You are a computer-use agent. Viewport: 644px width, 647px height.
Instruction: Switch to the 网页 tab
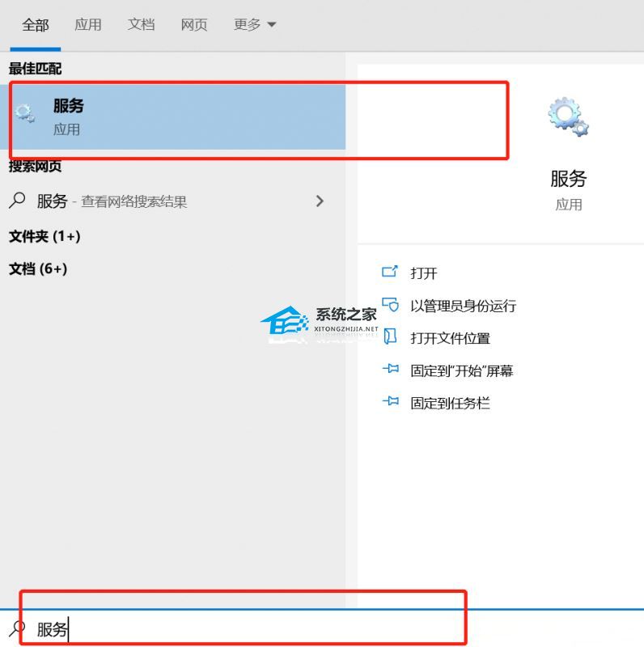(x=194, y=25)
